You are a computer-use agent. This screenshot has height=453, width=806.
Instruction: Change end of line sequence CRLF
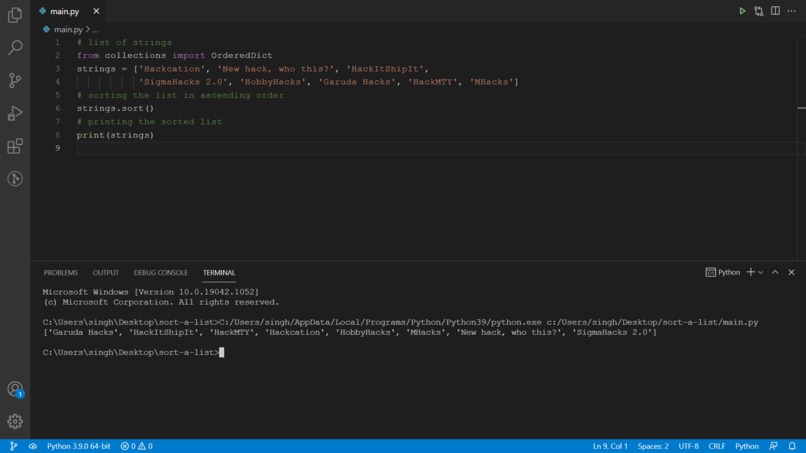coord(717,446)
